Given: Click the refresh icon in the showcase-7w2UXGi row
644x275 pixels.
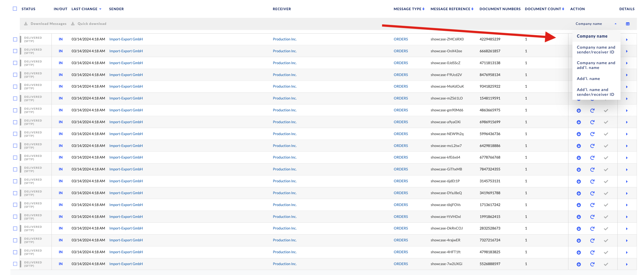Looking at the screenshot, I should point(592,264).
